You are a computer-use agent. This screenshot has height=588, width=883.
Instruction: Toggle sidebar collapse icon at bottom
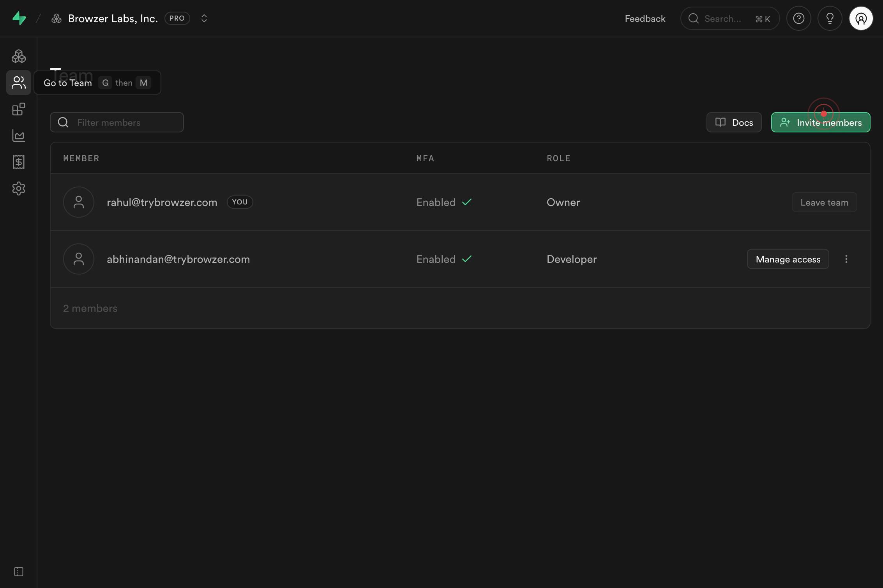19,572
